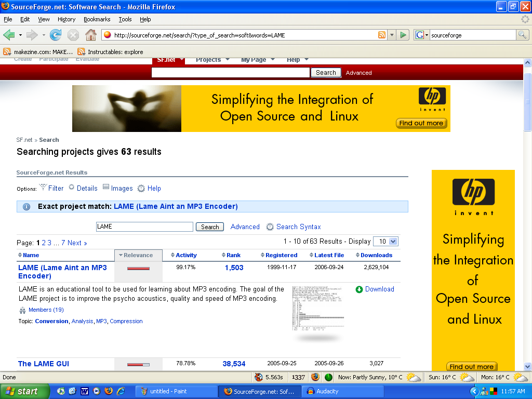Click the Help gear icon in options
The width and height of the screenshot is (532, 399).
[x=141, y=188]
